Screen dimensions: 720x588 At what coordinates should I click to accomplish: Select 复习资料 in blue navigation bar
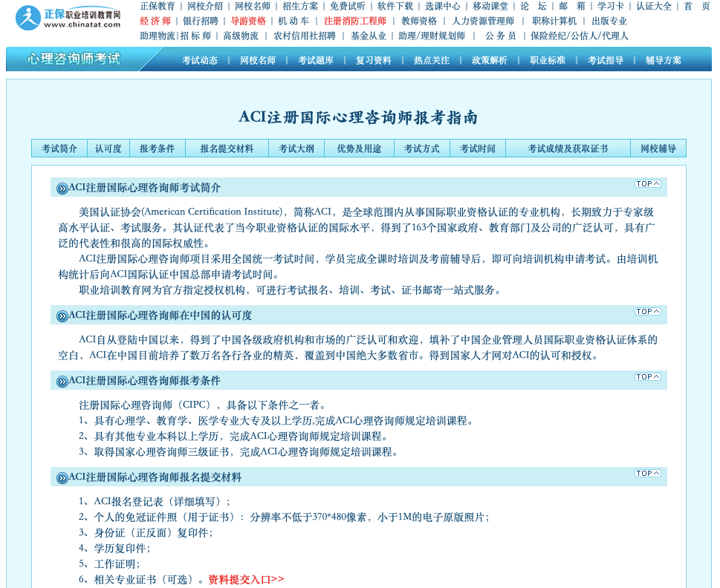click(x=373, y=61)
